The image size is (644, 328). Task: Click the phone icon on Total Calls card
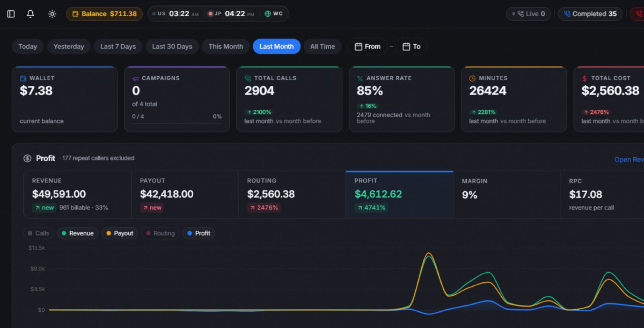tap(248, 78)
